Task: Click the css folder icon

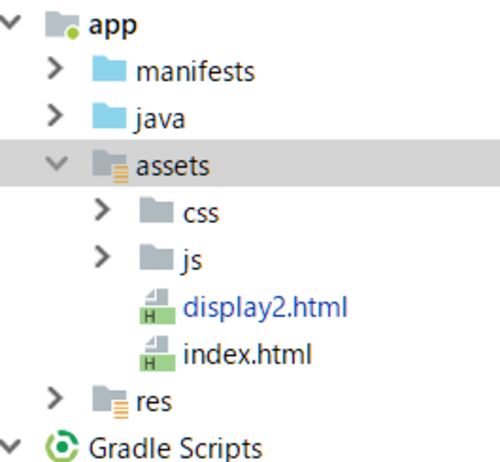Action: click(156, 210)
